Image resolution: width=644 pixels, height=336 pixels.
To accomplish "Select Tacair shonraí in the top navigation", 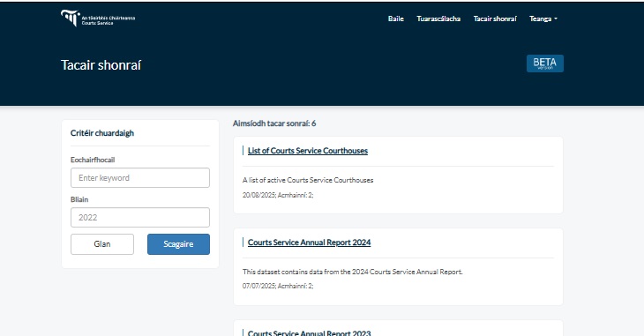I will (495, 19).
